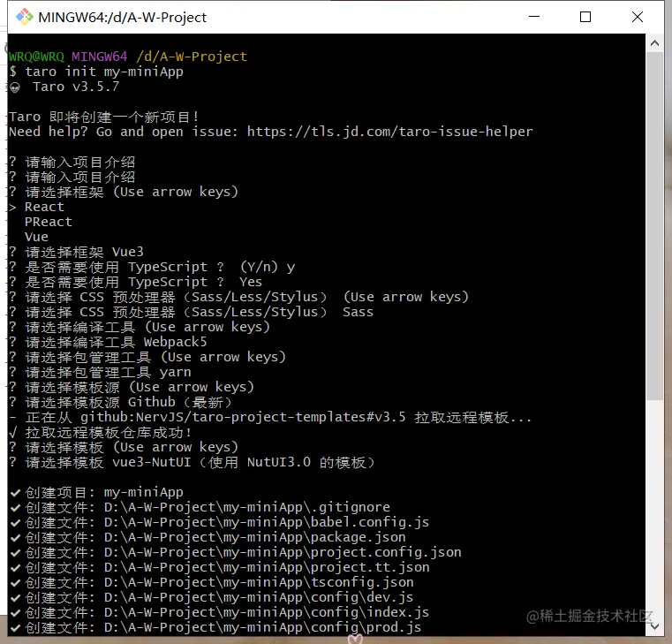Click the config\dev.js file path
The image size is (672, 644).
[x=259, y=597]
